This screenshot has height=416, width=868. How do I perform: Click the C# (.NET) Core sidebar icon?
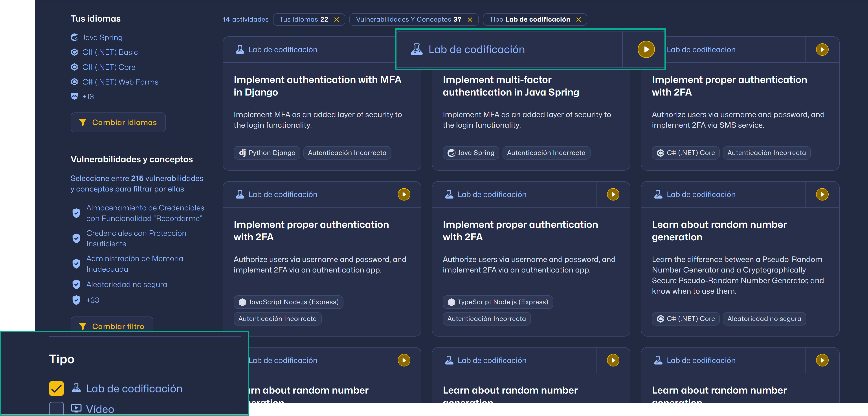click(x=74, y=67)
